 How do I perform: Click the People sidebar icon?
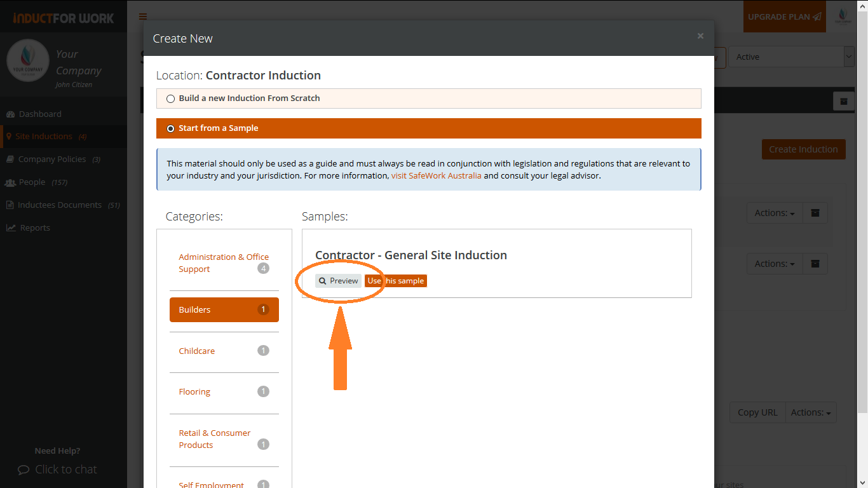tap(10, 182)
